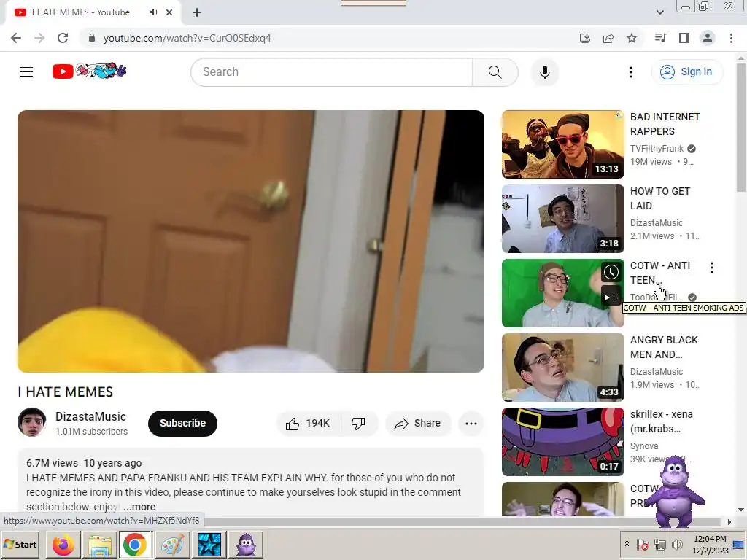Expand description with ...more

(x=139, y=507)
